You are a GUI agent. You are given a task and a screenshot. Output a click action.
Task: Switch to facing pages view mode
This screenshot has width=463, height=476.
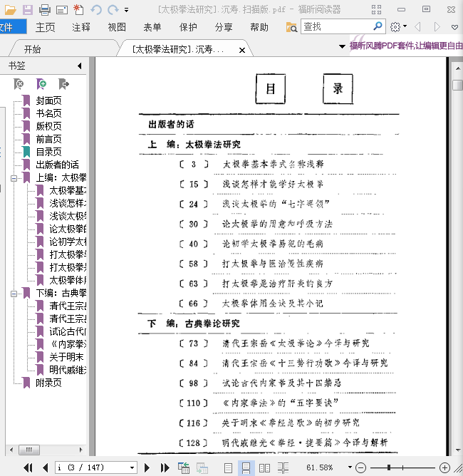click(x=264, y=467)
